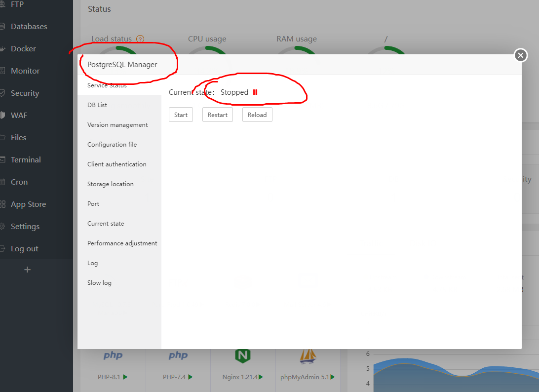Open the DB List tab
This screenshot has width=539, height=392.
119,105
